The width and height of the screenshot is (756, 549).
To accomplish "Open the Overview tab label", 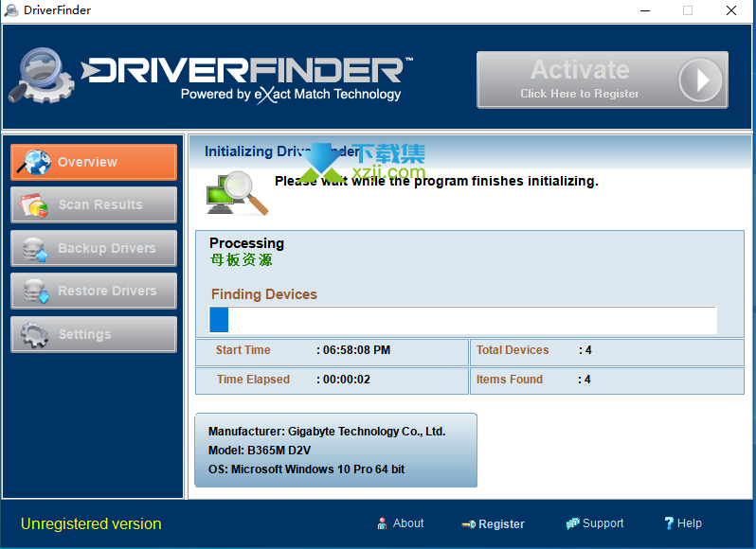I will click(x=87, y=162).
